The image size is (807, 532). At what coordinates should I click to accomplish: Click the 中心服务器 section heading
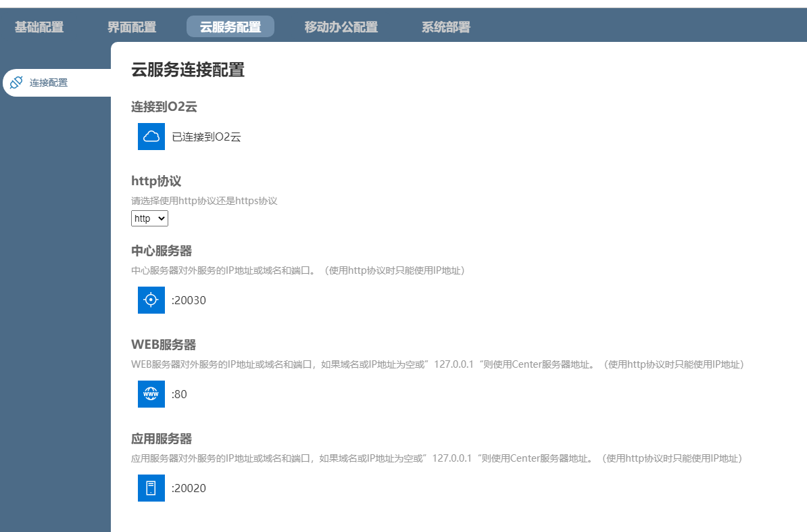point(162,251)
